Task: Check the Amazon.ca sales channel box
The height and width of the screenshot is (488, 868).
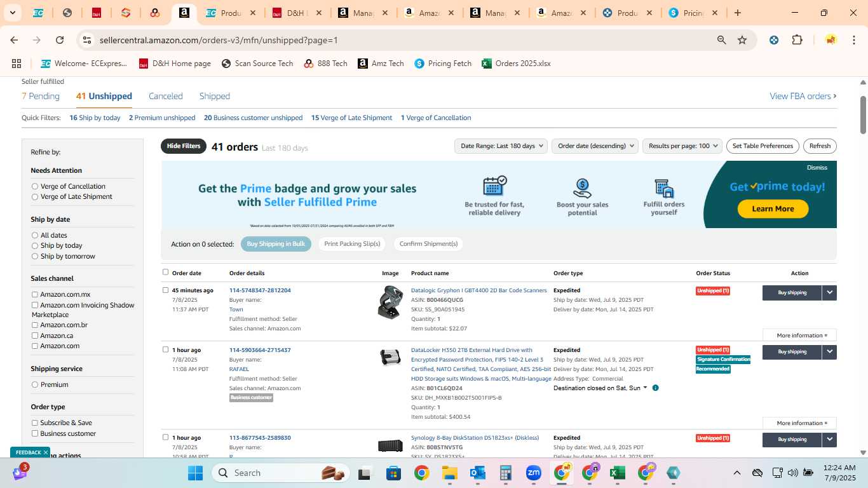Action: [35, 335]
